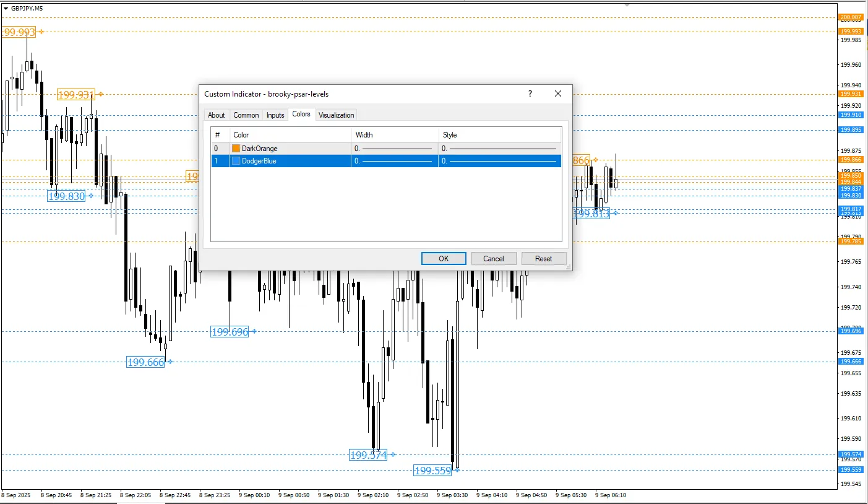
Task: Click the Width column header
Action: 395,135
